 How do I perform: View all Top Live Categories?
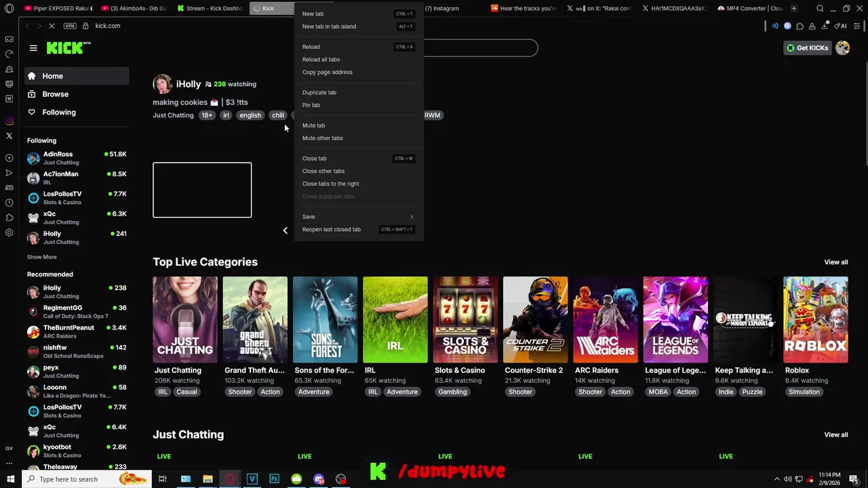click(x=835, y=262)
